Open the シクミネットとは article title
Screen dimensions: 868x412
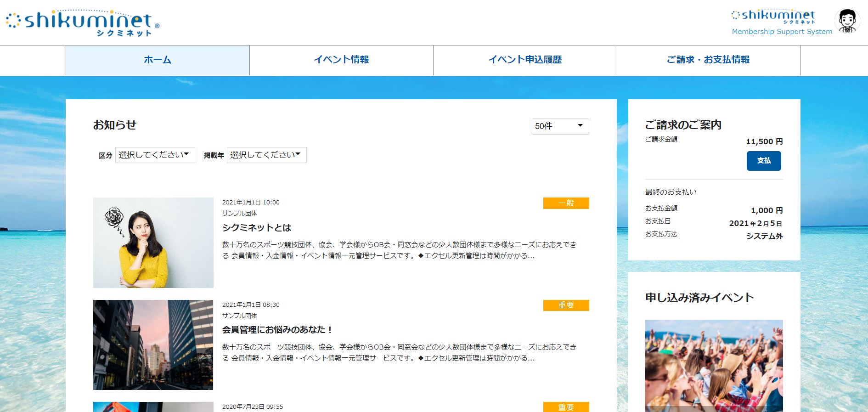[x=257, y=228]
